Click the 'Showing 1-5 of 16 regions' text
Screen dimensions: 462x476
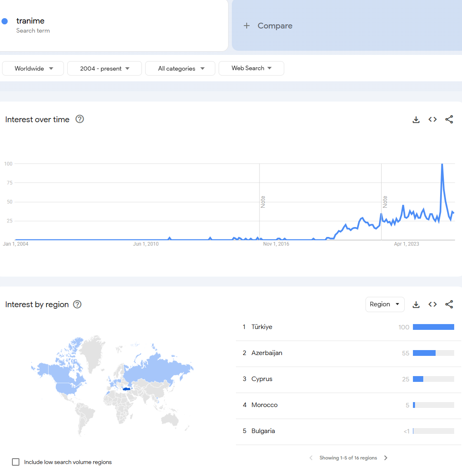pyautogui.click(x=348, y=458)
